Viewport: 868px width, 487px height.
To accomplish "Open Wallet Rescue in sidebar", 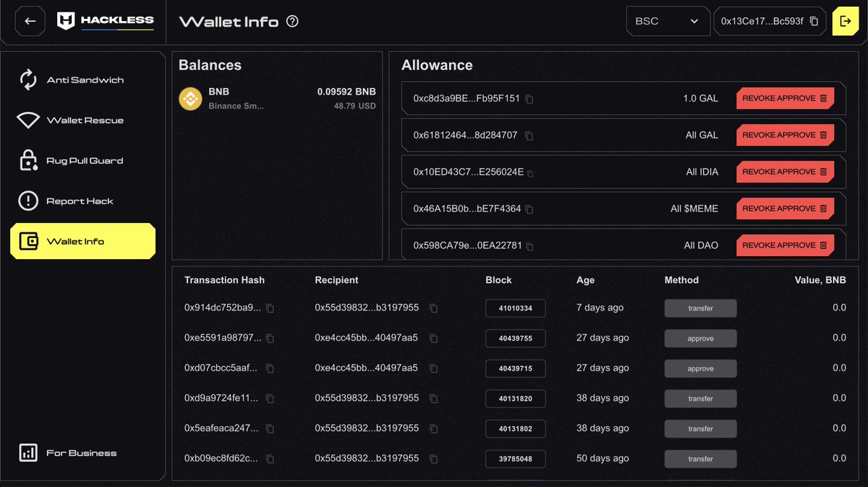I will pos(83,120).
